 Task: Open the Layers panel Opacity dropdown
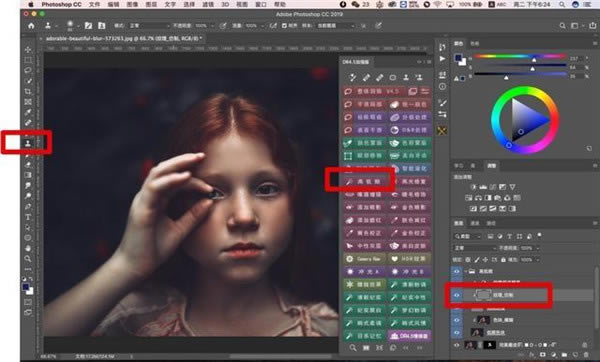pyautogui.click(x=538, y=248)
